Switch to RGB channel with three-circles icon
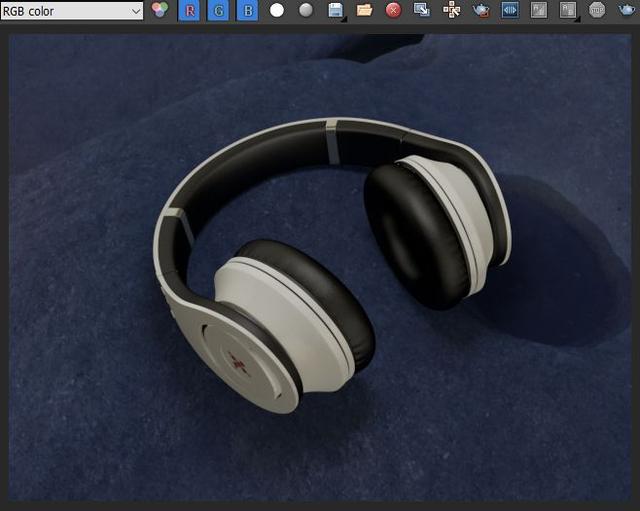 160,10
